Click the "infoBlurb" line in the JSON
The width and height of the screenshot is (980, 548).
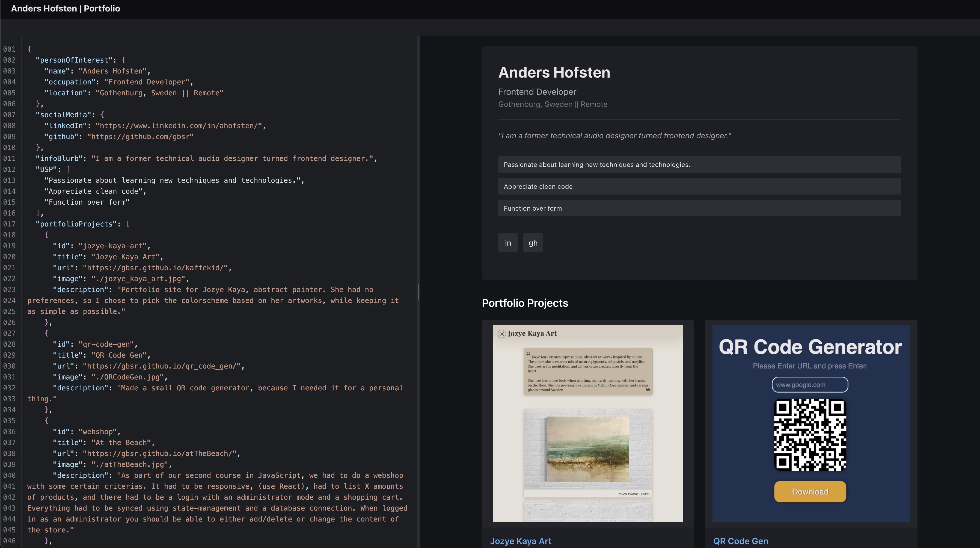(206, 158)
